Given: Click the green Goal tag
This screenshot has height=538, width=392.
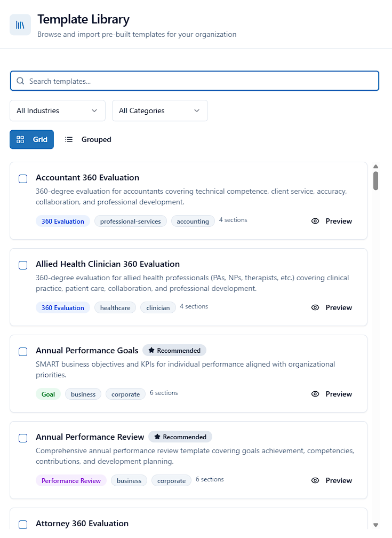Looking at the screenshot, I should 48,394.
